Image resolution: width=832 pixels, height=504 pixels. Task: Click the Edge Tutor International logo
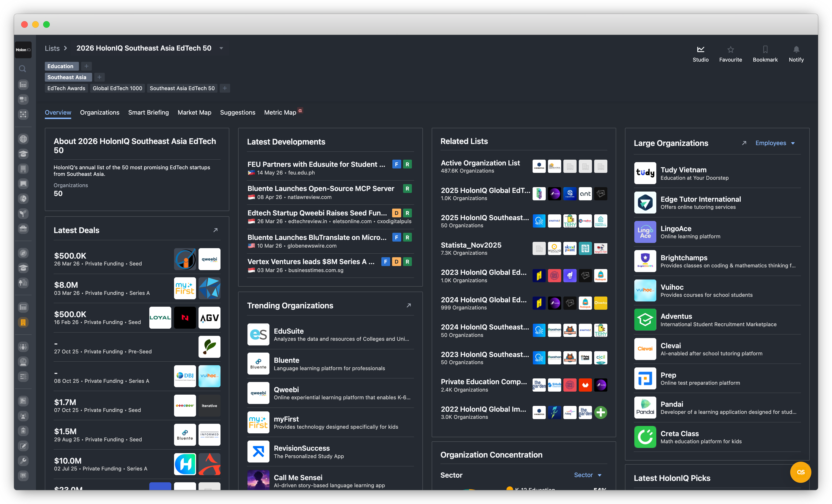point(645,203)
